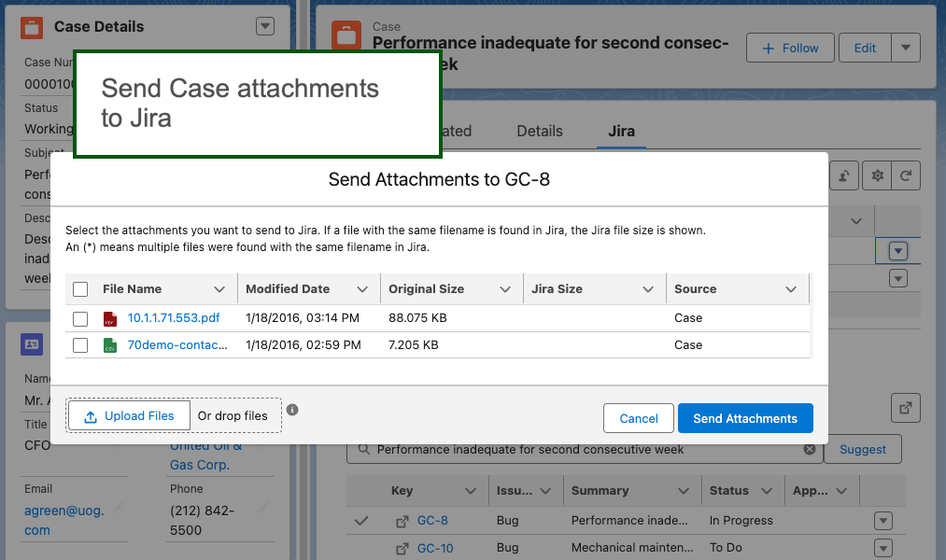The height and width of the screenshot is (560, 946).
Task: Click the Or drop files zone
Action: tap(233, 416)
